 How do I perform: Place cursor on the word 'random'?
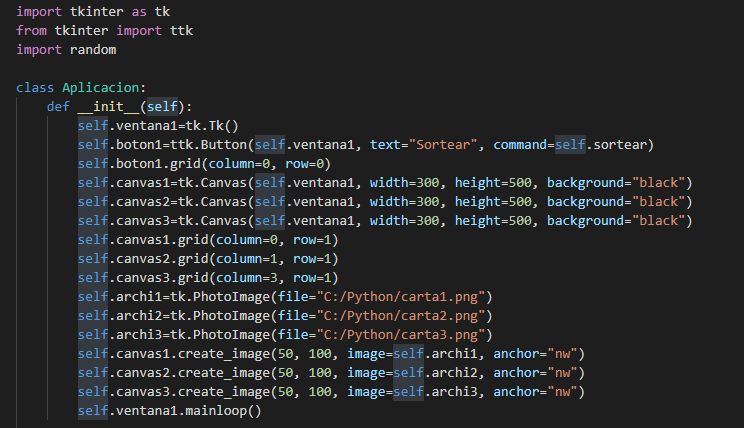click(x=93, y=49)
